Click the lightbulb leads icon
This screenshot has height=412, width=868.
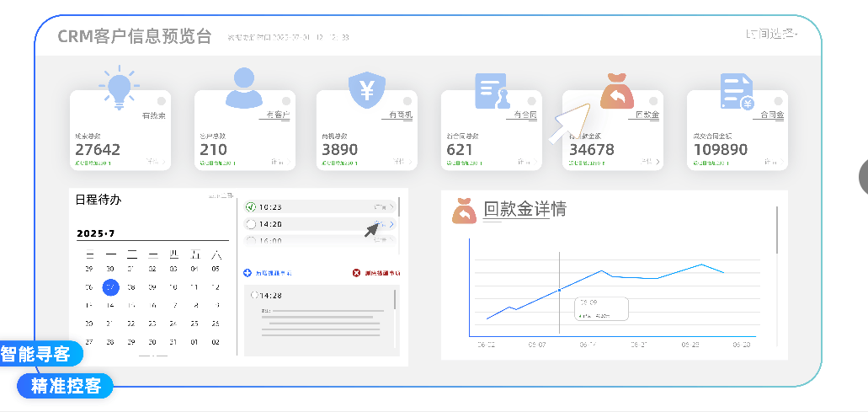(119, 86)
